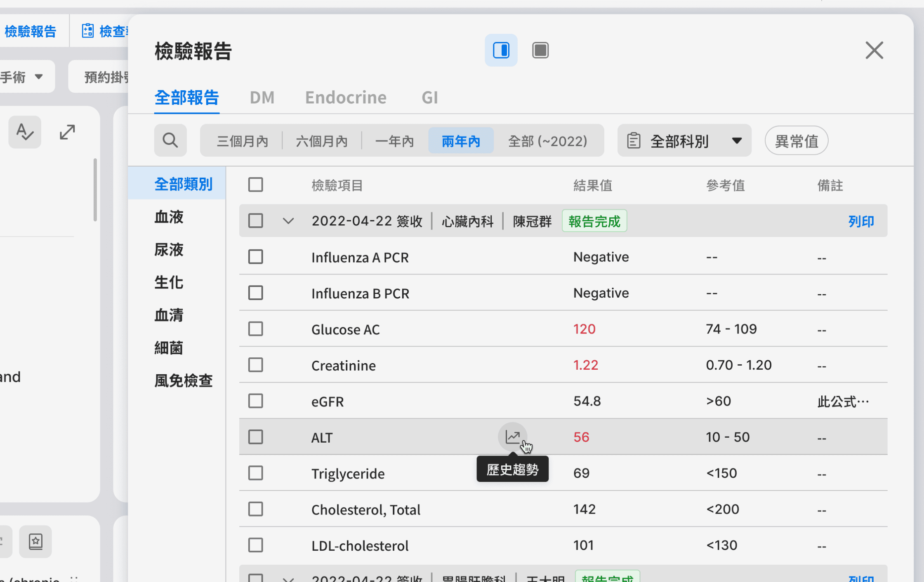Switch to split side-panel view icon
This screenshot has height=582, width=924.
[501, 50]
